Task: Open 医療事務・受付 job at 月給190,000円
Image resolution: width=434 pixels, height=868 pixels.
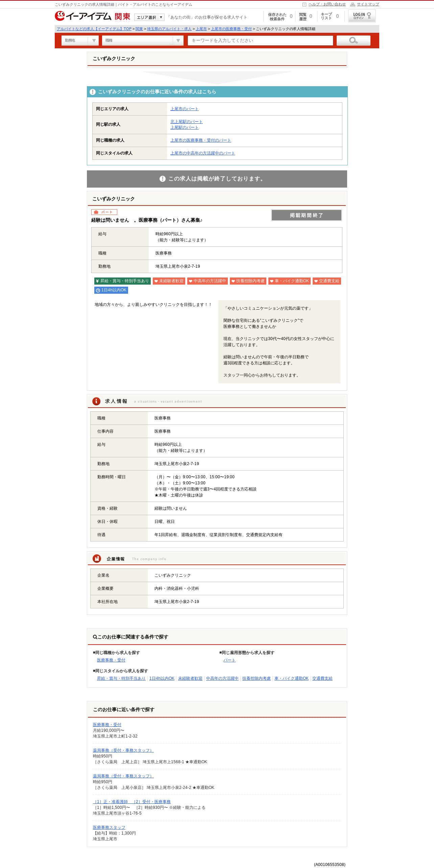Action: [107, 725]
